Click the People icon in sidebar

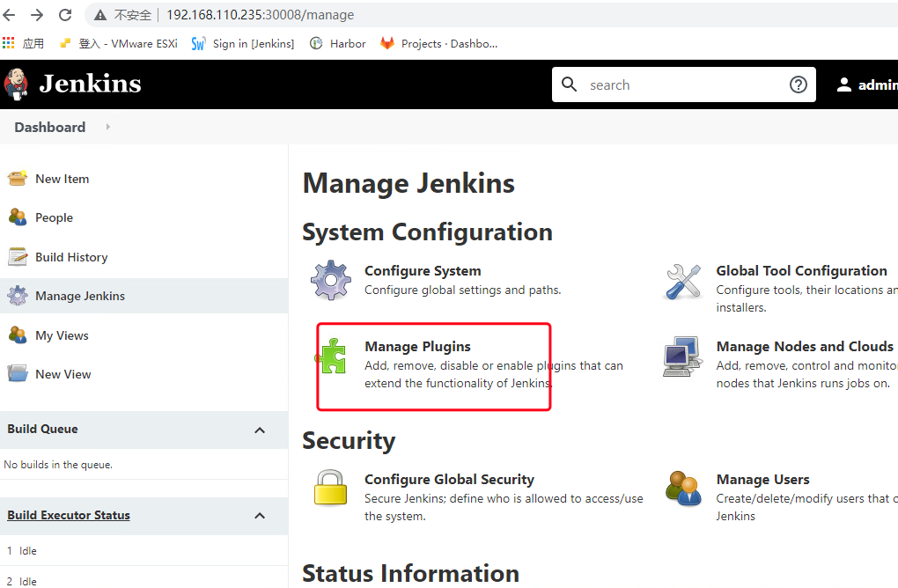point(18,217)
